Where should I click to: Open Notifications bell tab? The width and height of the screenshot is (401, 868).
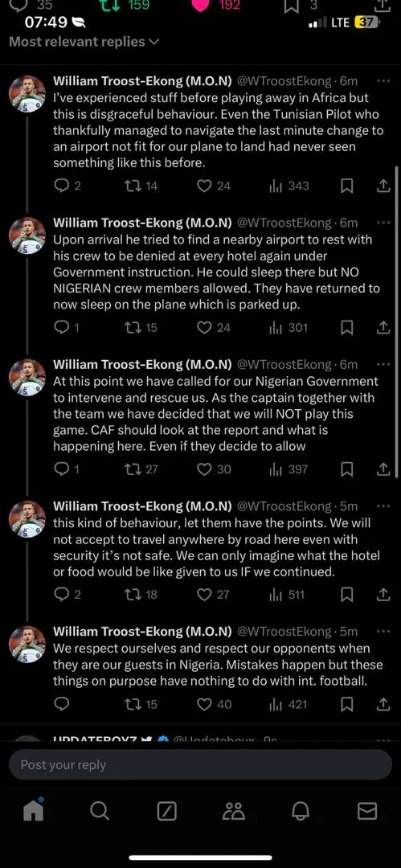coord(301,812)
